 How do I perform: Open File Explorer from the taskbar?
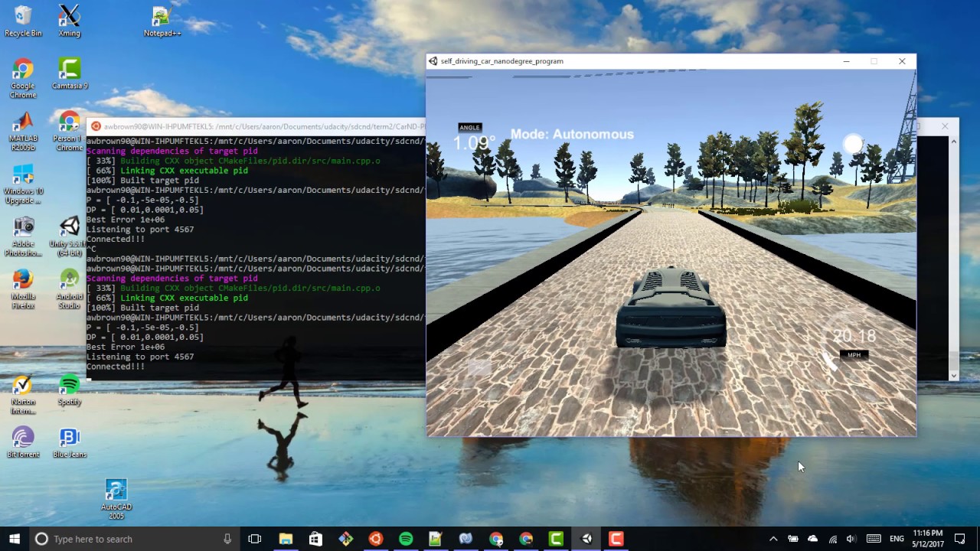(286, 539)
